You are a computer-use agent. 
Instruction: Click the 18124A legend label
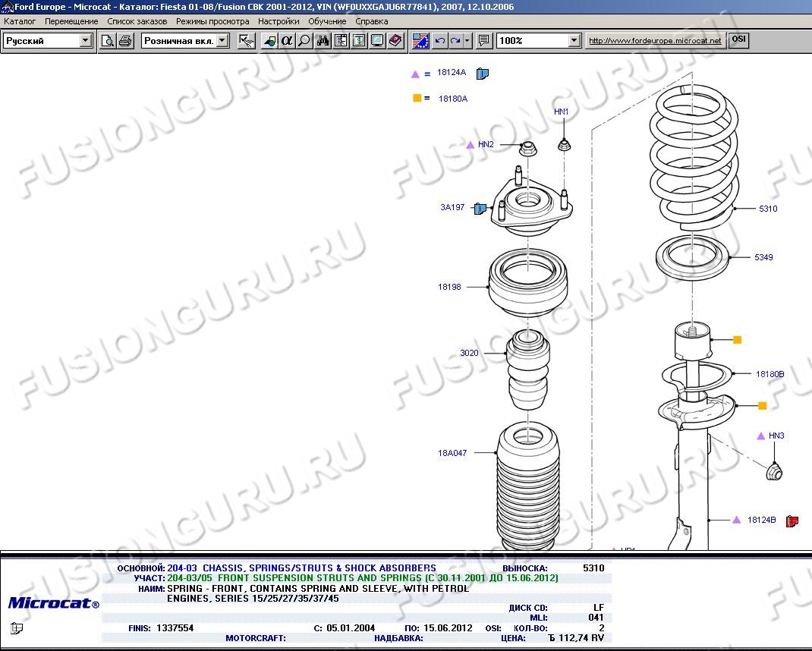point(451,73)
